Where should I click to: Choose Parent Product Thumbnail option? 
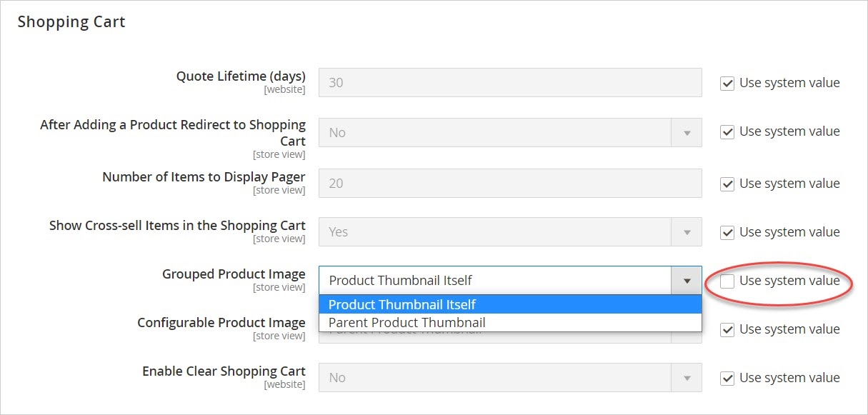pyautogui.click(x=510, y=323)
